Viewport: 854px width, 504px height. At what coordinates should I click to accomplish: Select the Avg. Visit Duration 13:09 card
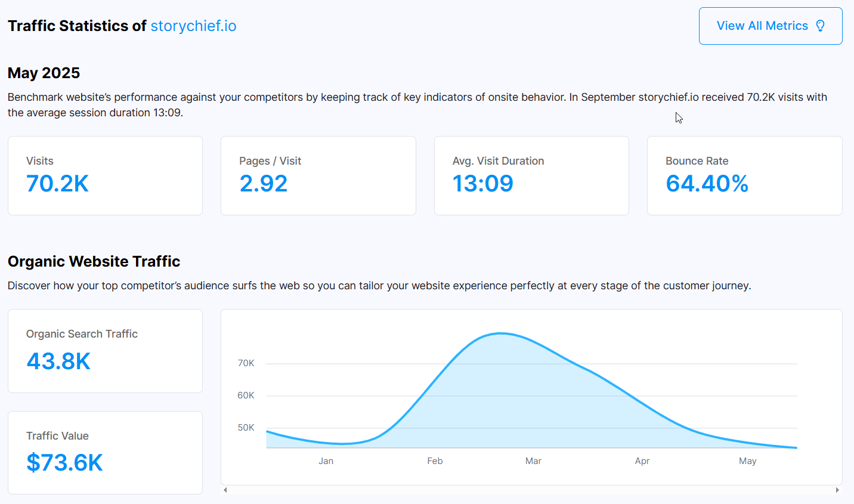(531, 175)
